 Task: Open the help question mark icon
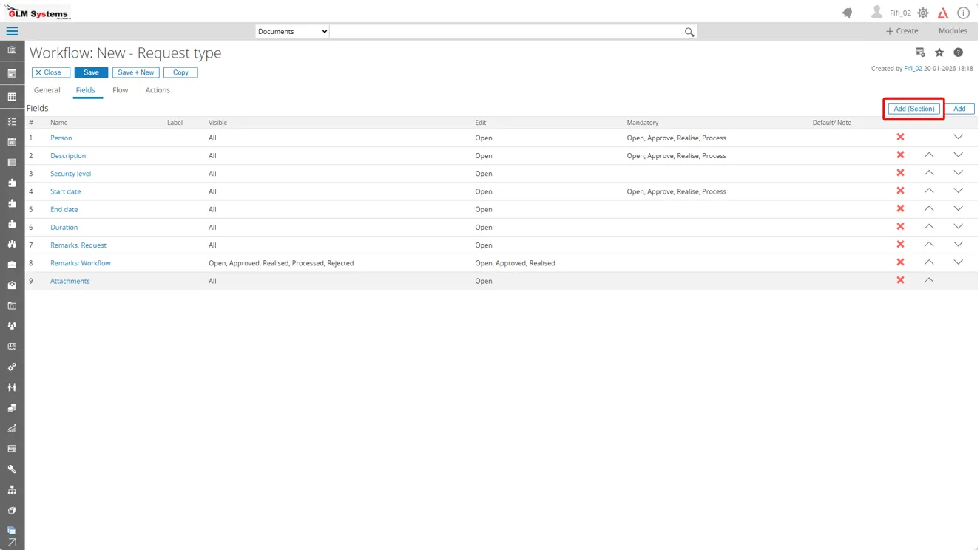point(958,52)
